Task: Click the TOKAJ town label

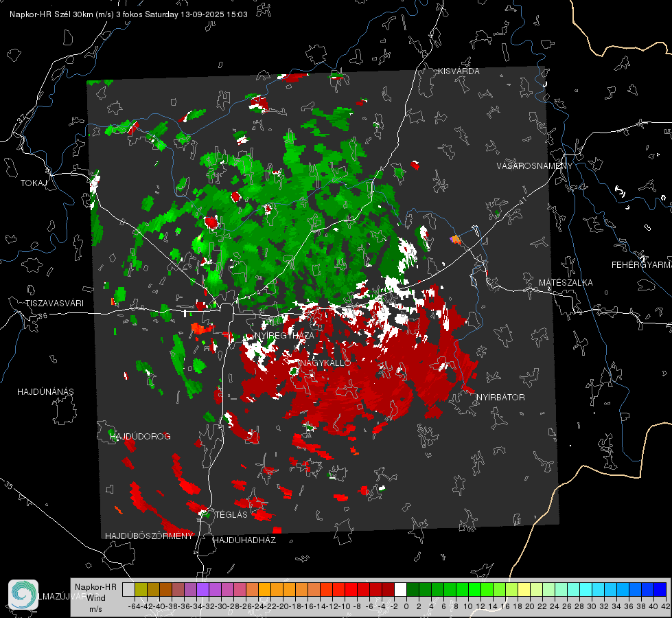Action: 34,183
